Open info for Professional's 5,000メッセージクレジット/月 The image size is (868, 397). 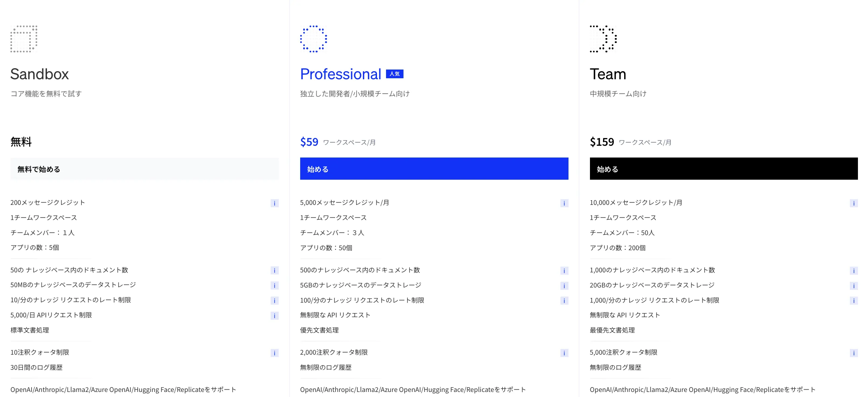tap(564, 204)
